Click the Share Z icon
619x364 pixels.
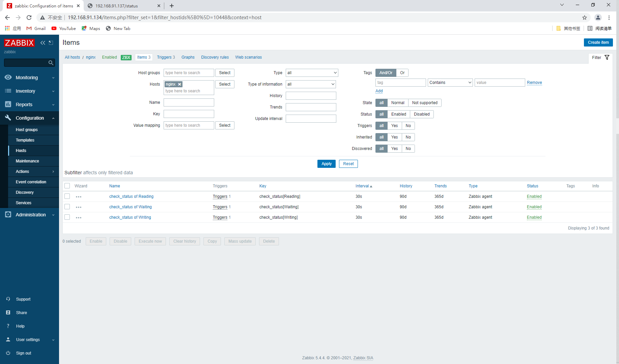8,312
